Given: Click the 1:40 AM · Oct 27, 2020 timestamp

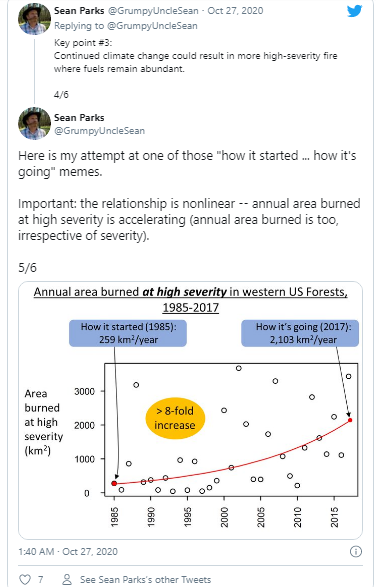Looking at the screenshot, I should coord(68,551).
